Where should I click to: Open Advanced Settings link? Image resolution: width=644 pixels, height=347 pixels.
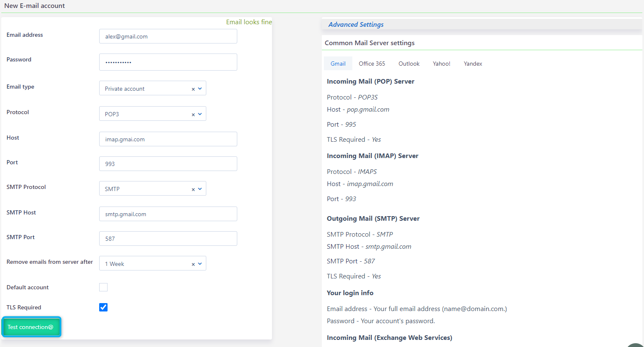tap(356, 25)
